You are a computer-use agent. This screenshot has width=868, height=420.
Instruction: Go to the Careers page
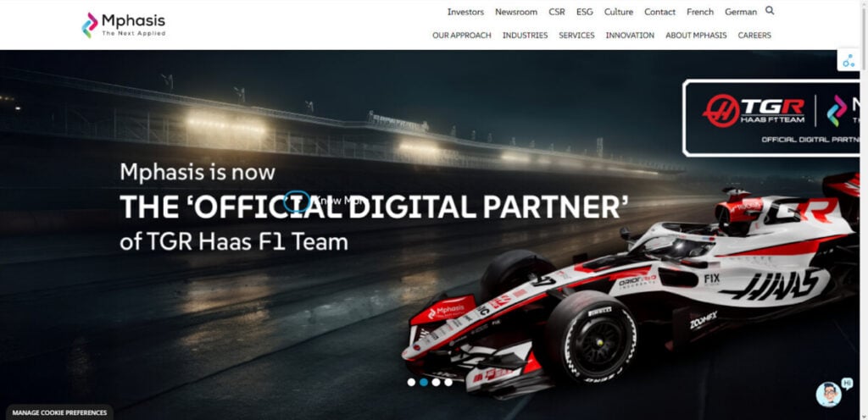click(x=754, y=36)
